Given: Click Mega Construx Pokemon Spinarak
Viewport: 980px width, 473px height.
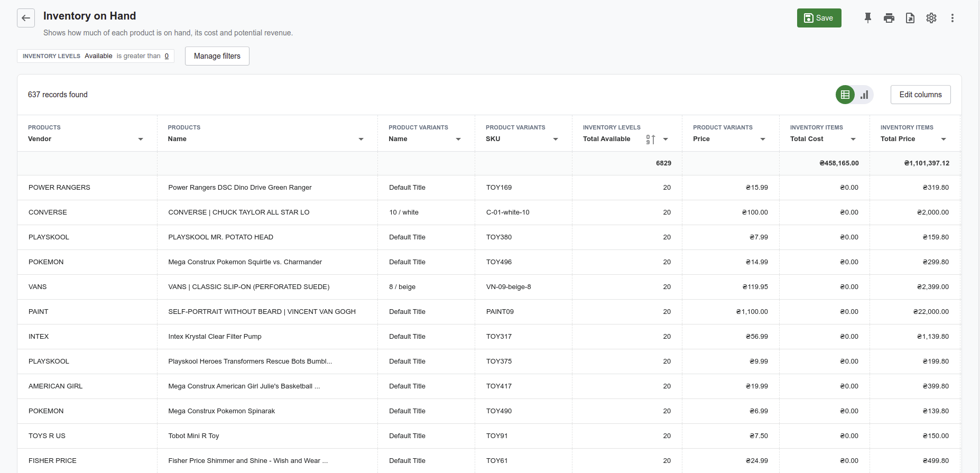Looking at the screenshot, I should pyautogui.click(x=221, y=411).
